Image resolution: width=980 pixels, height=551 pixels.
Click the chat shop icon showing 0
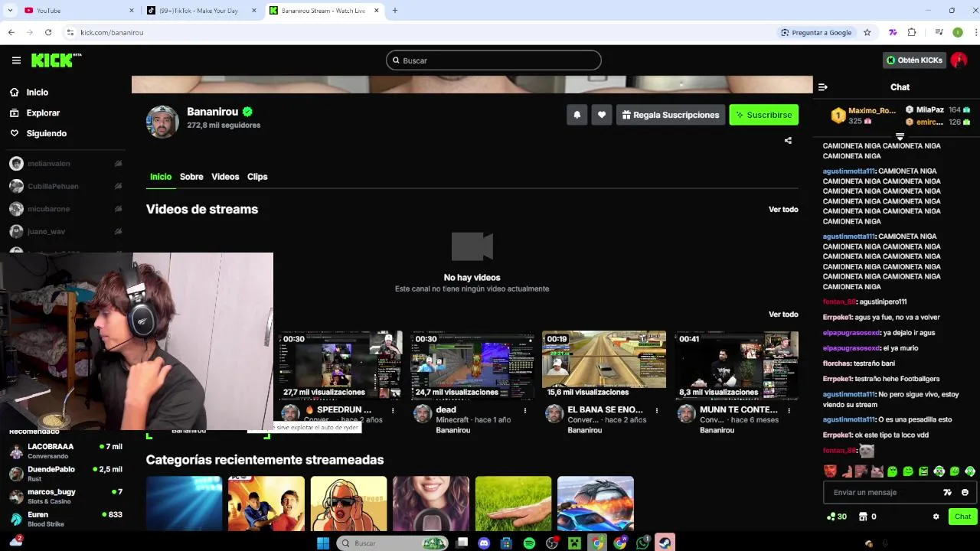[867, 517]
